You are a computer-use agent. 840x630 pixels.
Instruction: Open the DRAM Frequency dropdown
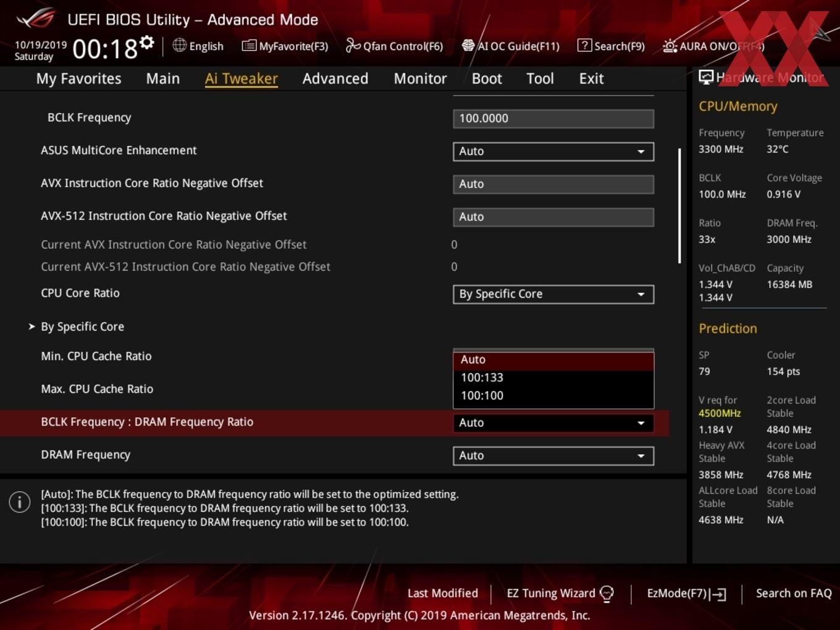[553, 456]
